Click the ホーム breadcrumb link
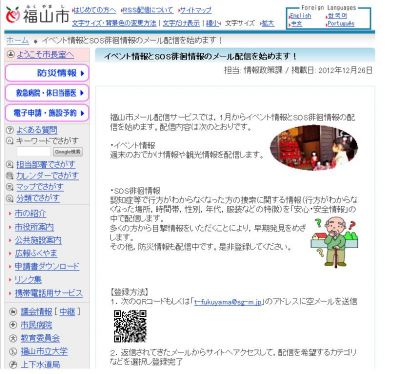 pos(18,41)
